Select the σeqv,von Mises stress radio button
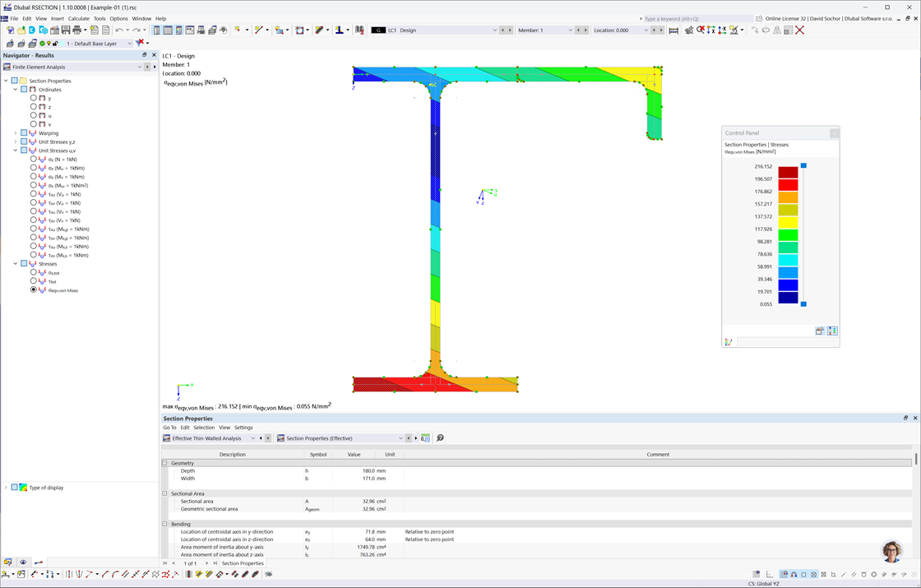921x588 pixels. coord(34,289)
